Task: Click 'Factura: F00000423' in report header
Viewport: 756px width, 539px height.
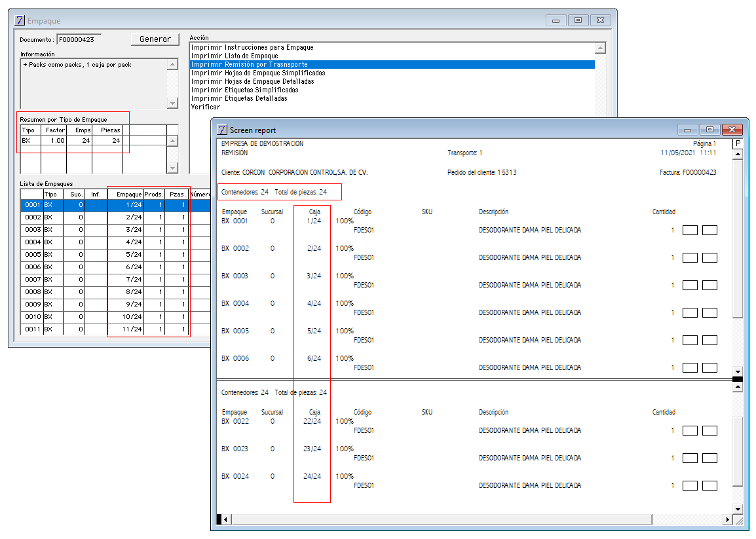Action: (x=687, y=173)
